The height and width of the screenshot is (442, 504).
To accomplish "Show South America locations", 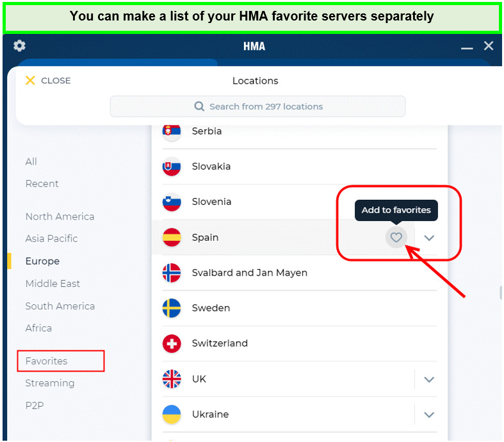I will pos(60,306).
